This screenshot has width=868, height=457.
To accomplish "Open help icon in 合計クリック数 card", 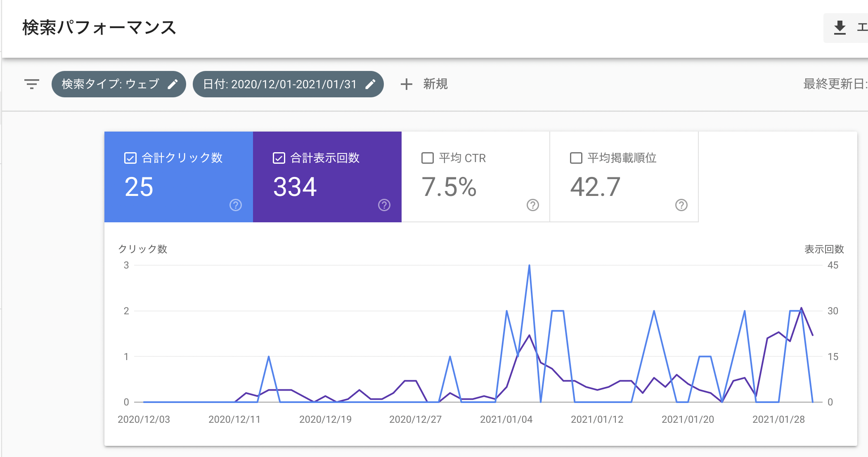I will pyautogui.click(x=236, y=205).
